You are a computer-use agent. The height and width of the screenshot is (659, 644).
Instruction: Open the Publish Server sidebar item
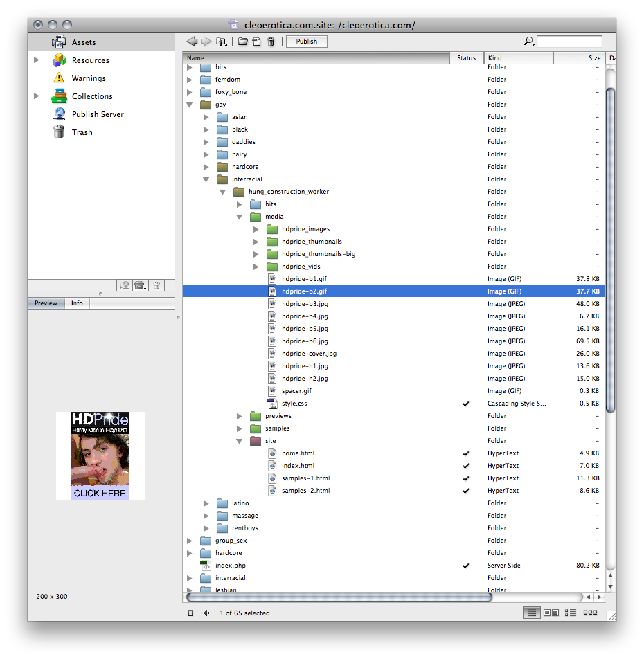pyautogui.click(x=98, y=114)
